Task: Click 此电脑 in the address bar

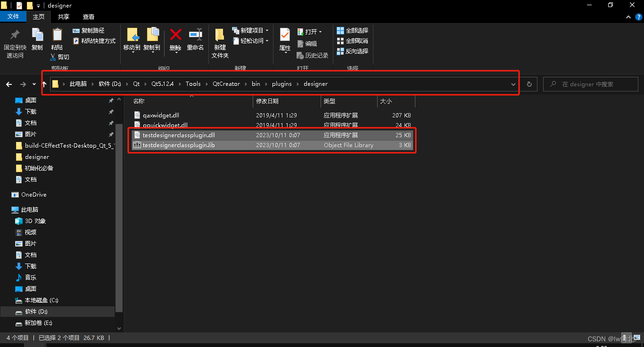Action: pyautogui.click(x=78, y=84)
